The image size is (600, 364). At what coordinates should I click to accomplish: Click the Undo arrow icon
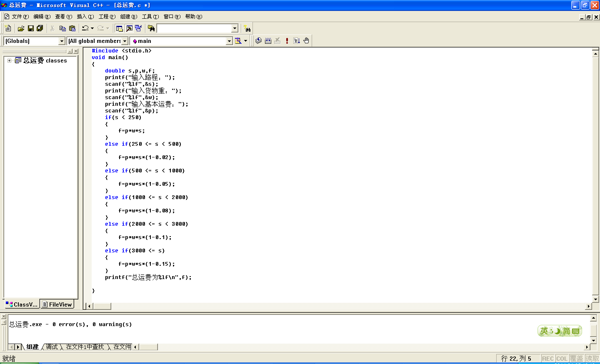coord(85,28)
